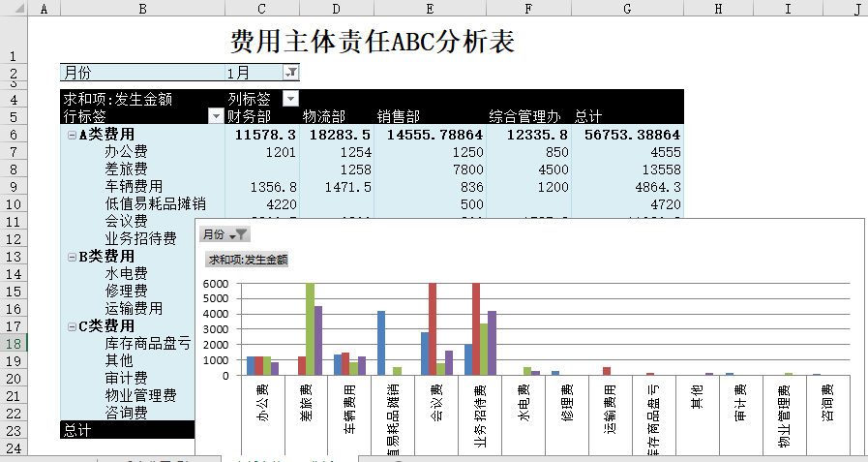Click the 月份 filter button on the chart
Screen dimensions: 868x462
tap(224, 234)
